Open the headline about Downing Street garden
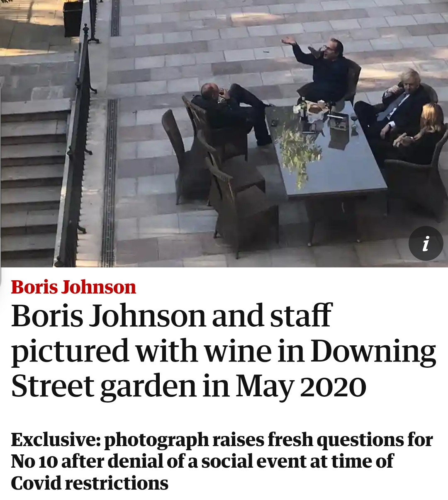This screenshot has width=448, height=500. (224, 351)
